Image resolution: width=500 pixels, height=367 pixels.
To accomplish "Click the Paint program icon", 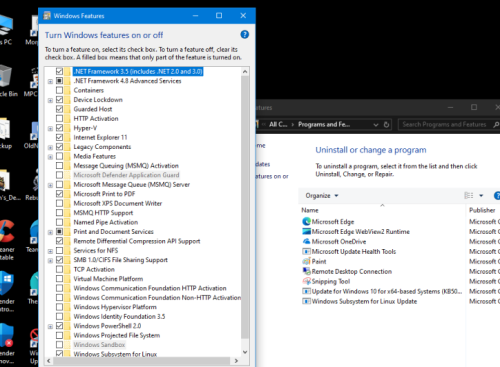I will 306,261.
